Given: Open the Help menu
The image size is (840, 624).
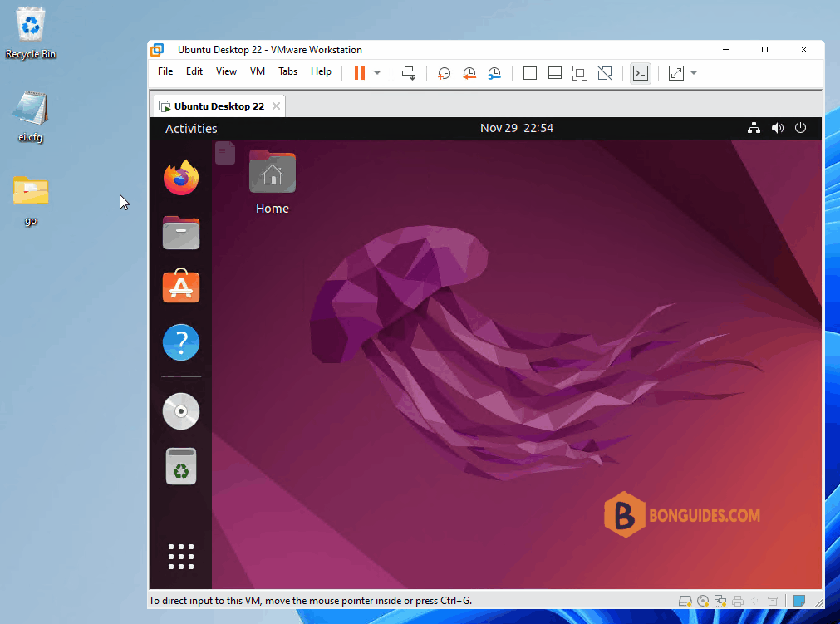Looking at the screenshot, I should (x=321, y=71).
